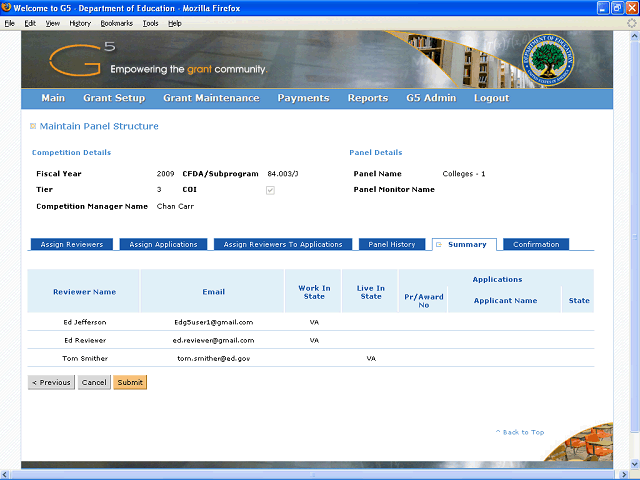Image resolution: width=640 pixels, height=480 pixels.
Task: Click the Firefox icon in title bar
Action: [x=6, y=7]
